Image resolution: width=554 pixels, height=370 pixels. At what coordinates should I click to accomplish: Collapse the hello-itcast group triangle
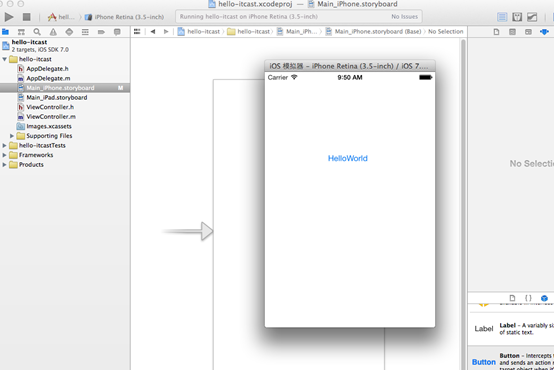[5, 59]
